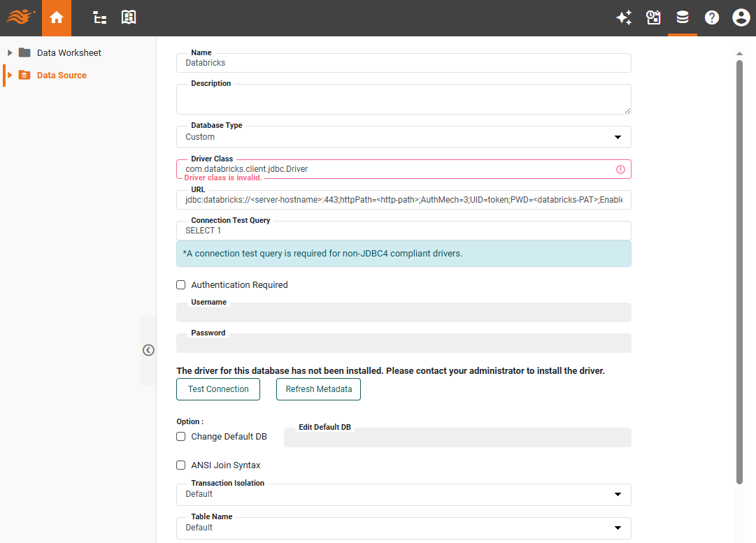Select Data Source in the sidebar
756x543 pixels.
63,75
